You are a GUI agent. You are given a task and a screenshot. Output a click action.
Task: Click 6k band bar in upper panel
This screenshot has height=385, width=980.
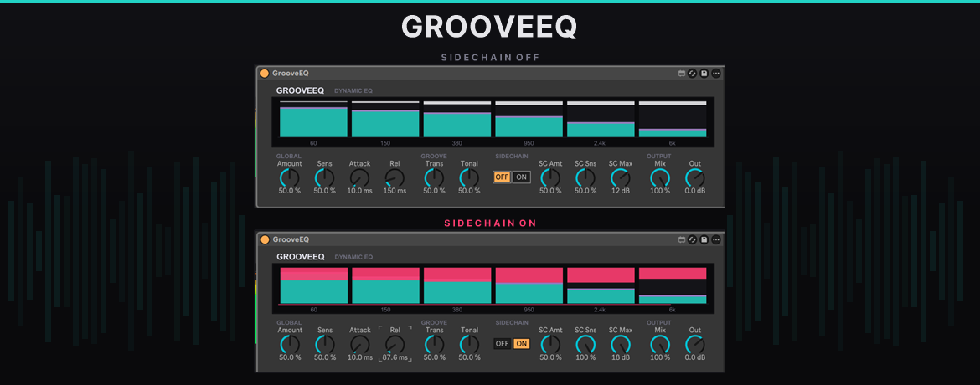[673, 120]
